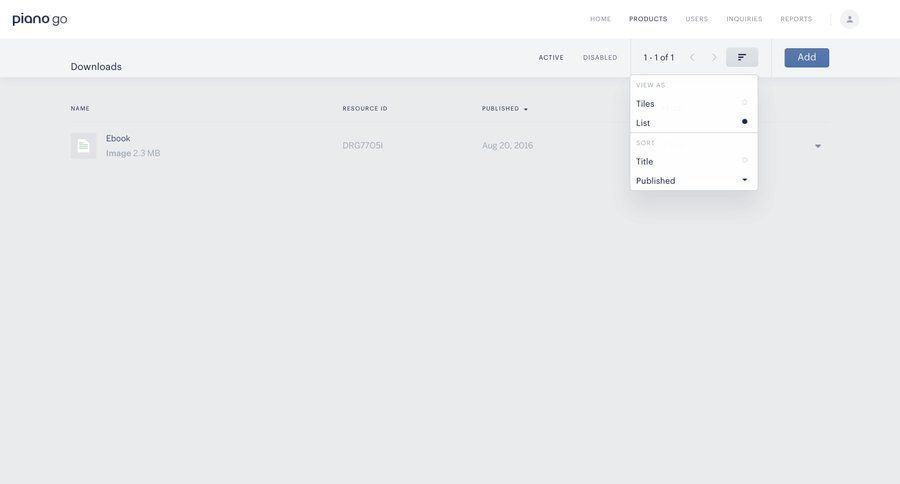The image size is (900, 484).
Task: Navigate to the Reports menu
Action: [x=796, y=19]
